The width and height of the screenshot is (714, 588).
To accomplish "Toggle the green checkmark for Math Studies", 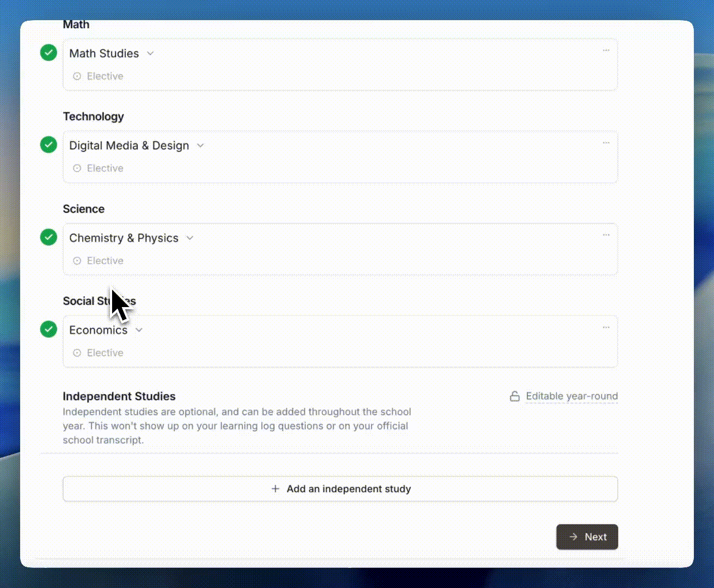I will 49,53.
